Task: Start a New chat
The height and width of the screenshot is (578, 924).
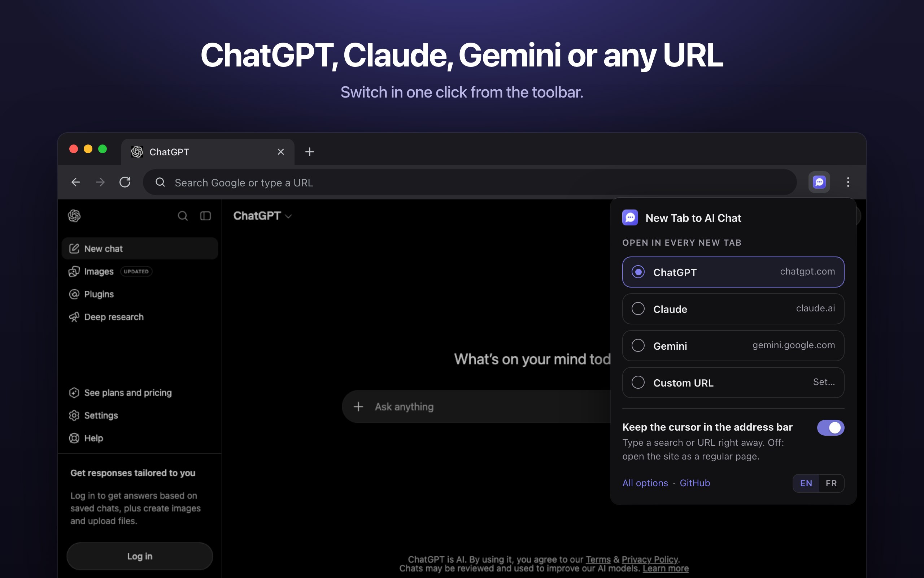Action: tap(140, 249)
